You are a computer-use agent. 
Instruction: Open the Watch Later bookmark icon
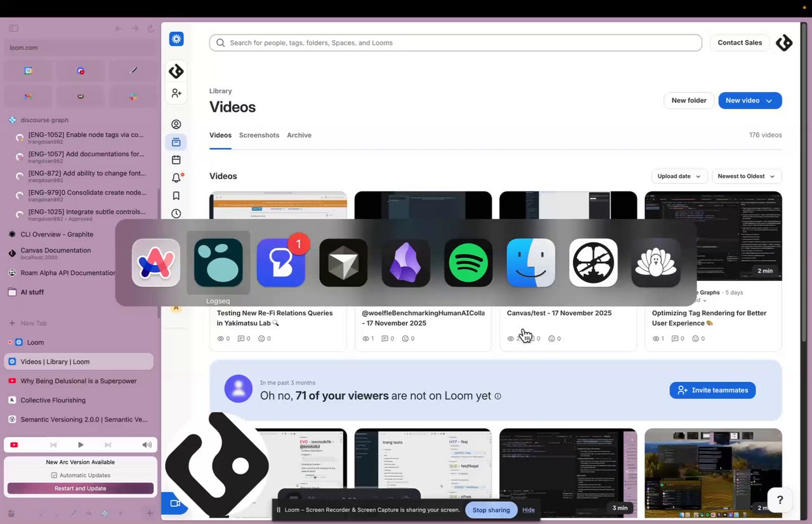point(176,195)
